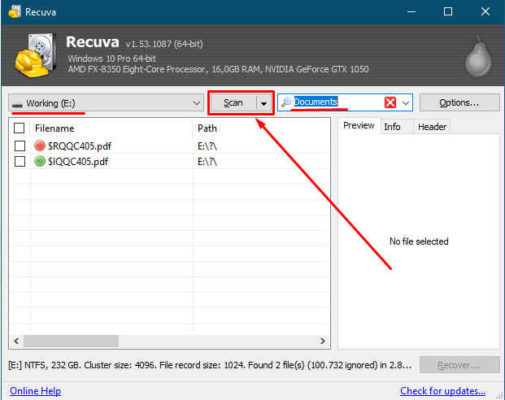This screenshot has width=505, height=400.
Task: Click the 'No file selected' text
Action: (x=419, y=241)
